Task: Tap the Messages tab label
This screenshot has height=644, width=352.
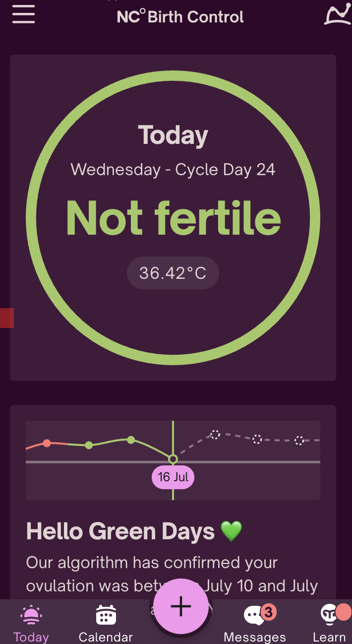Action: click(255, 637)
